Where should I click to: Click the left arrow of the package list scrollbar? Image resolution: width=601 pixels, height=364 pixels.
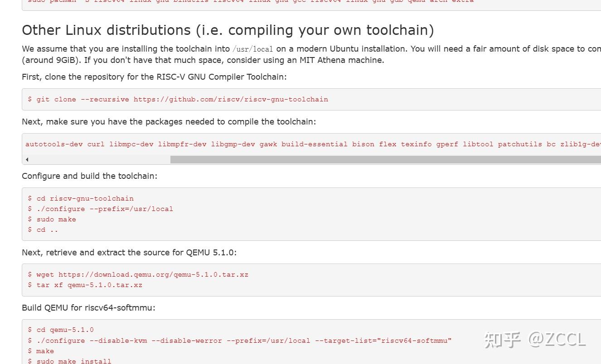click(x=27, y=159)
